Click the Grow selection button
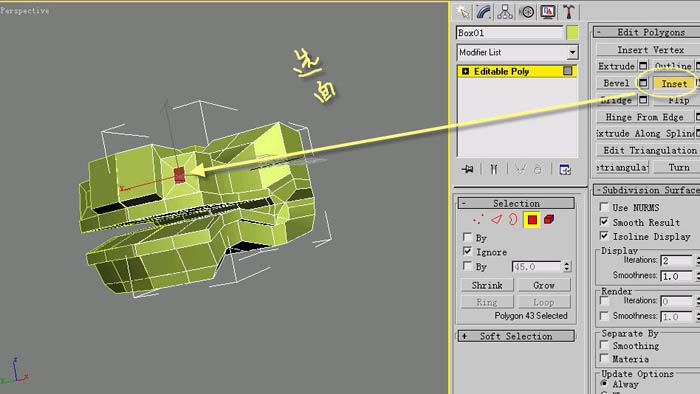 (544, 285)
